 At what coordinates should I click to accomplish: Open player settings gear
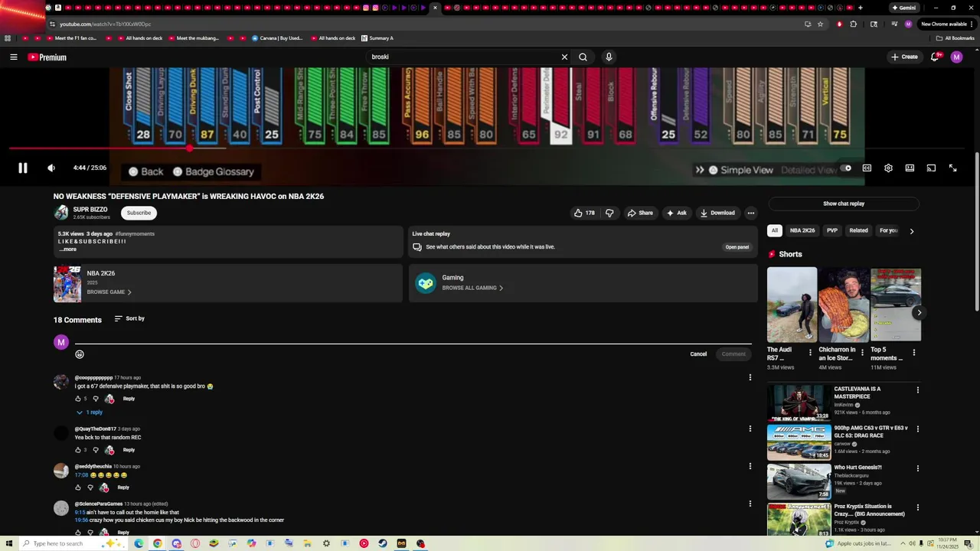coord(888,168)
